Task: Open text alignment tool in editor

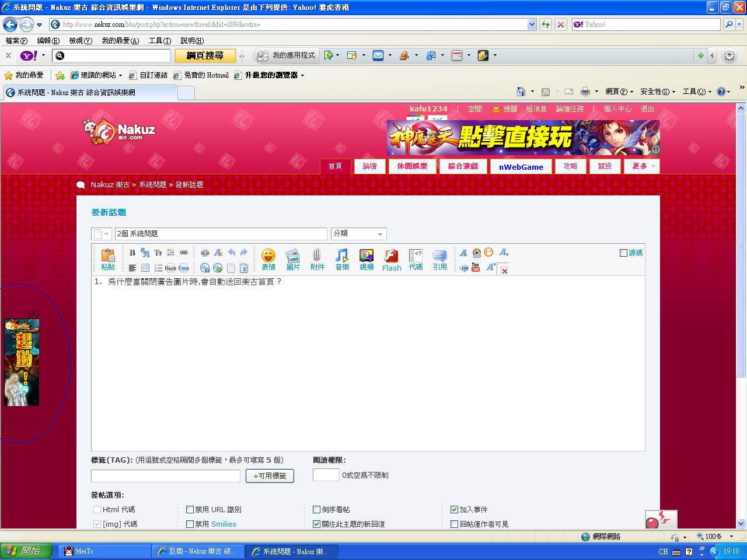Action: (x=132, y=268)
